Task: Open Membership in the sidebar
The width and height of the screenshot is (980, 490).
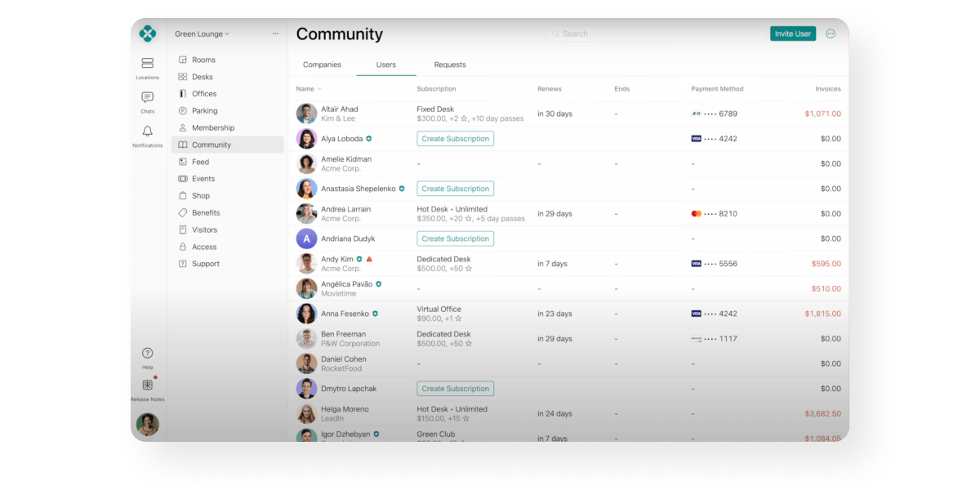Action: tap(212, 128)
